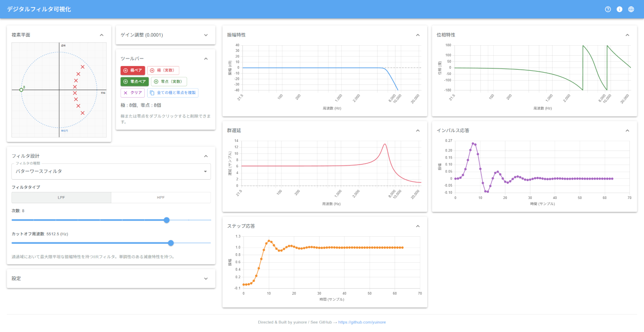Open the language globe icon
The height and width of the screenshot is (332, 644).
pyautogui.click(x=631, y=9)
